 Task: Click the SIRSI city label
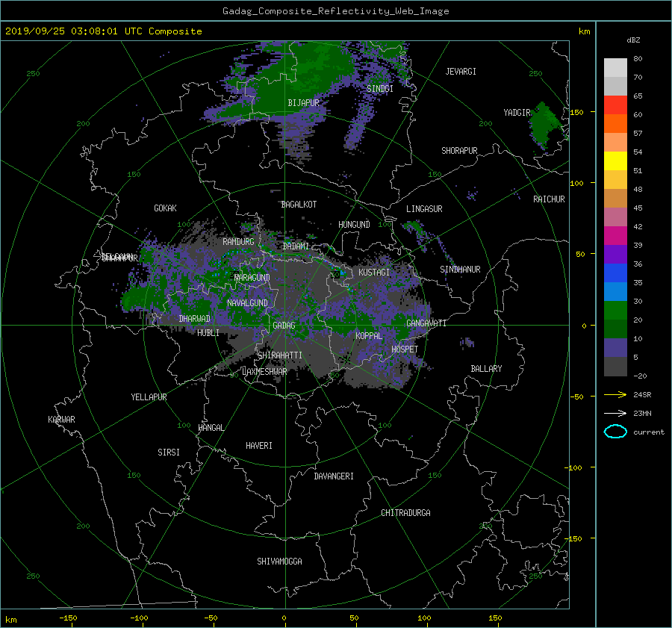(x=169, y=453)
